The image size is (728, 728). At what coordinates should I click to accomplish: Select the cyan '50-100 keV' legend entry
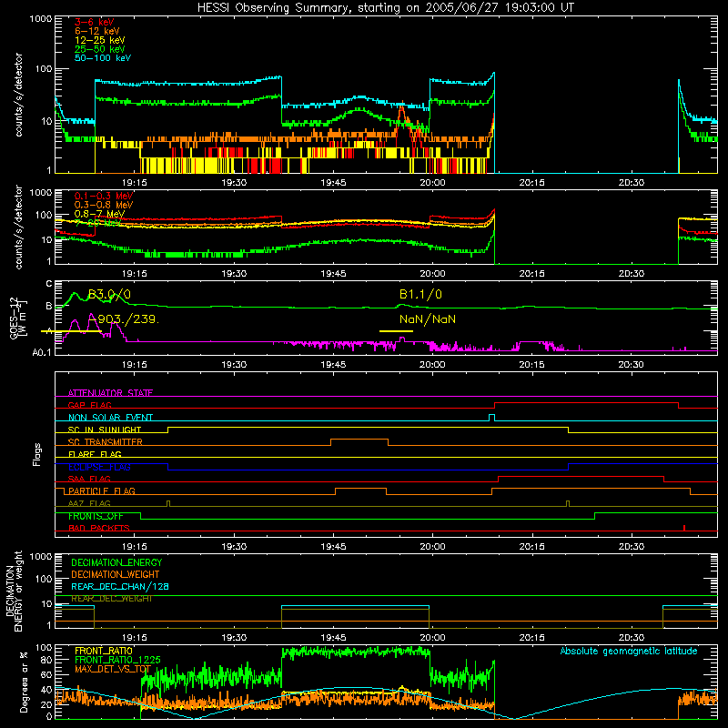(103, 58)
